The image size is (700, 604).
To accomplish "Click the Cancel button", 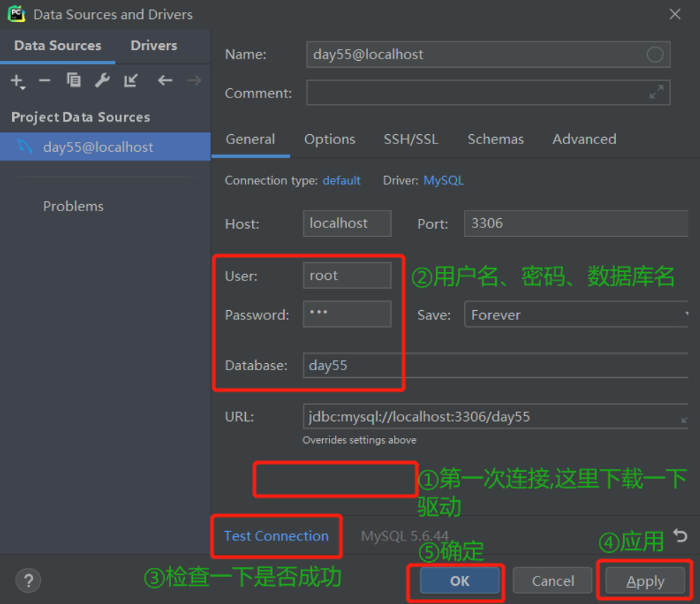I will [552, 581].
